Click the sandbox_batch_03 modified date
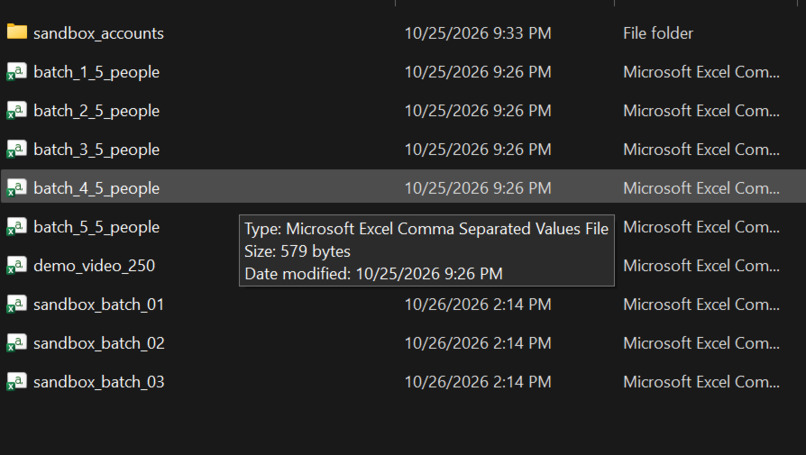This screenshot has height=455, width=806. (x=478, y=382)
